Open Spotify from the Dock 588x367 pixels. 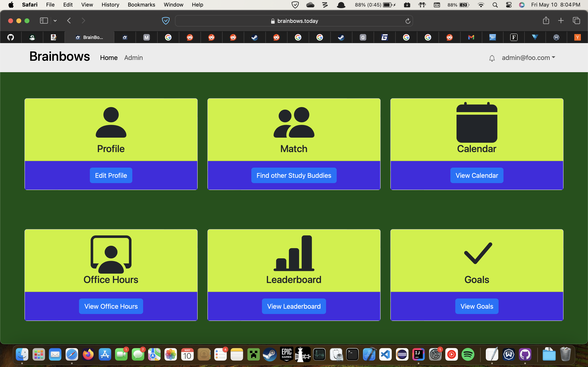pyautogui.click(x=468, y=355)
